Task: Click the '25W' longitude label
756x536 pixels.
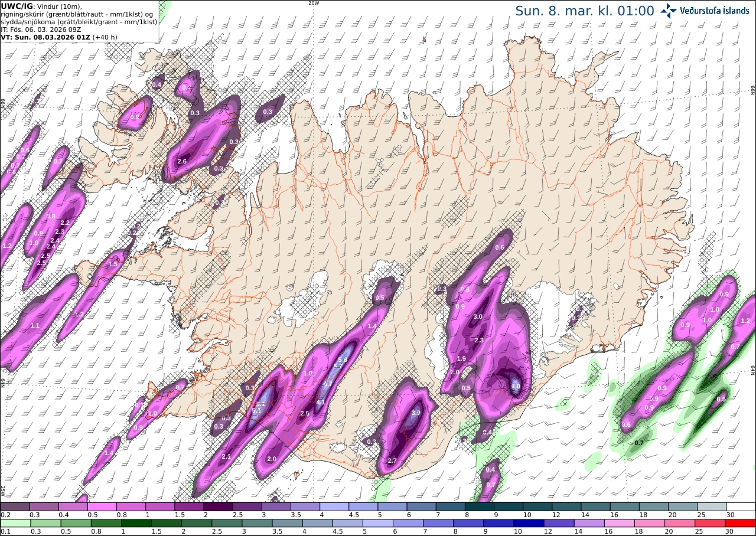Action: tap(3, 491)
